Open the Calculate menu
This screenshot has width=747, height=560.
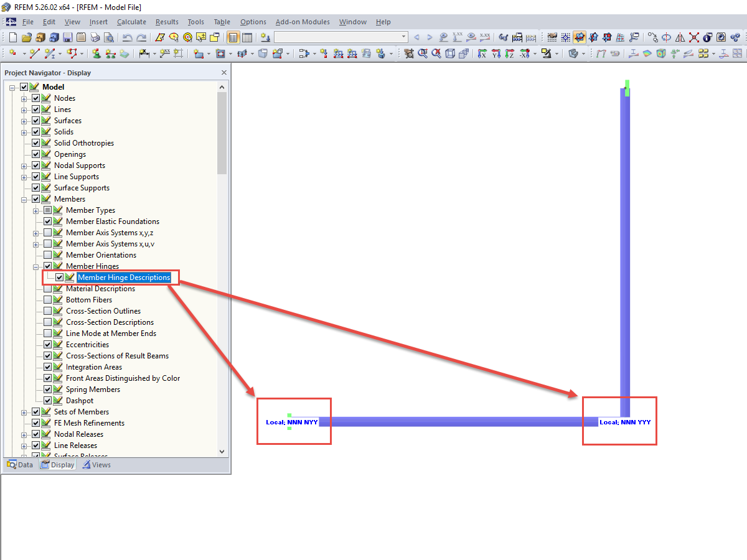coord(131,22)
